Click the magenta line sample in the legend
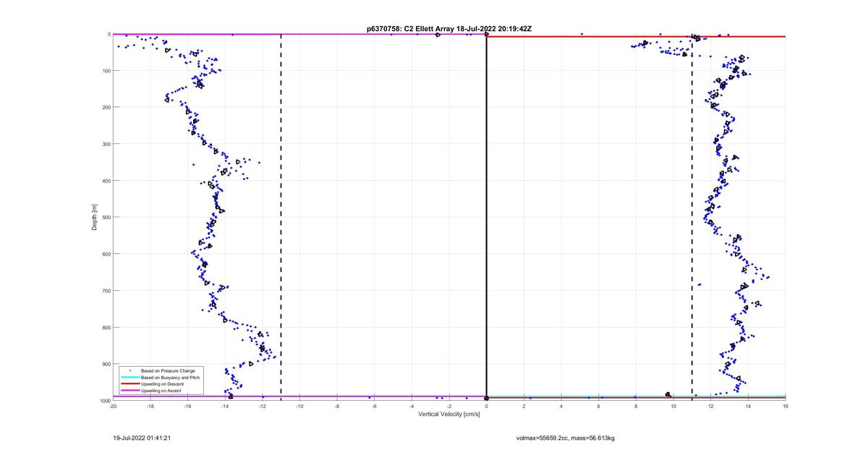Image resolution: width=868 pixels, height=450 pixels. click(129, 391)
